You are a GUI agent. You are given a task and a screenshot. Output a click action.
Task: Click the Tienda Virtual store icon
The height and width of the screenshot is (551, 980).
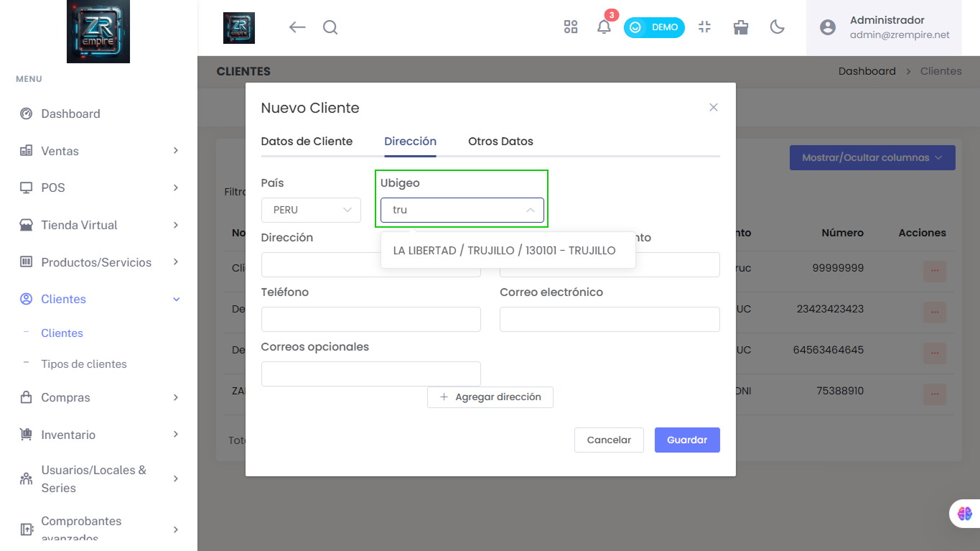[27, 225]
